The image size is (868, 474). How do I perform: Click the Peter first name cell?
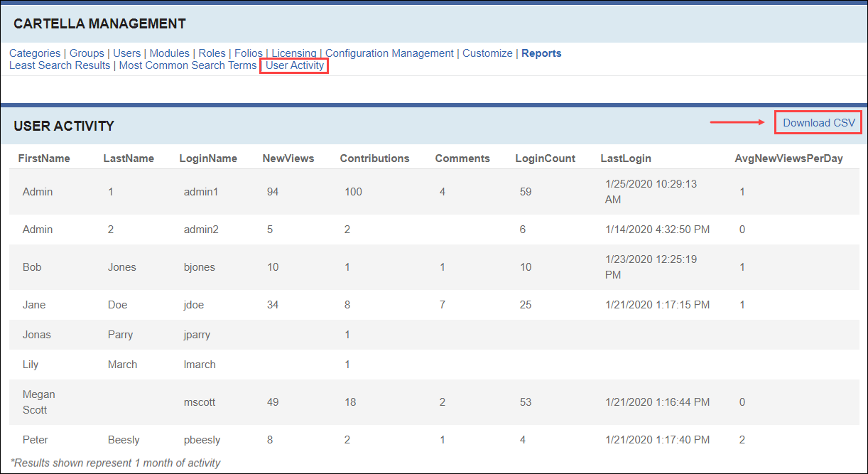click(36, 440)
